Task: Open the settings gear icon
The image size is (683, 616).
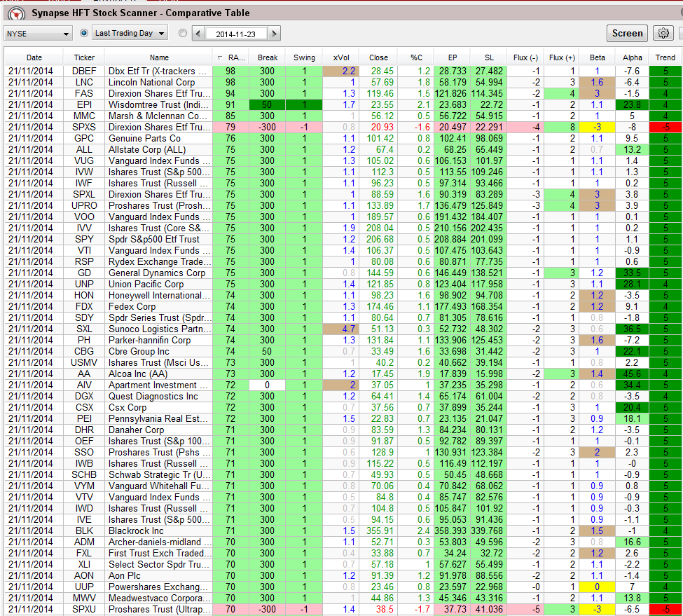Action: point(662,33)
